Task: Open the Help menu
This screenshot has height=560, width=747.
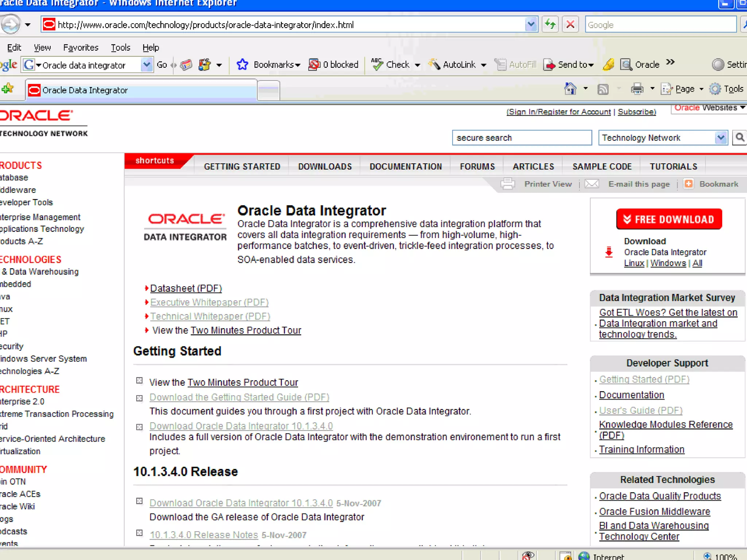Action: [x=151, y=47]
